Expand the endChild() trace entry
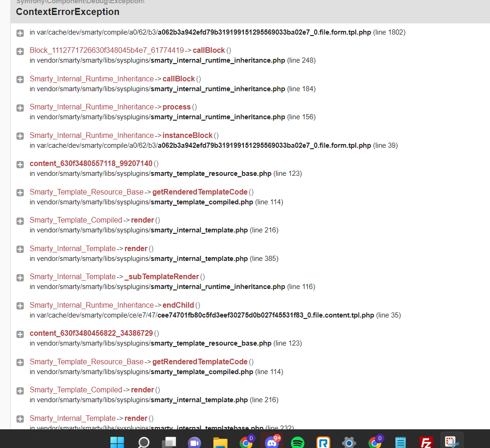The height and width of the screenshot is (448, 490). coord(20,306)
